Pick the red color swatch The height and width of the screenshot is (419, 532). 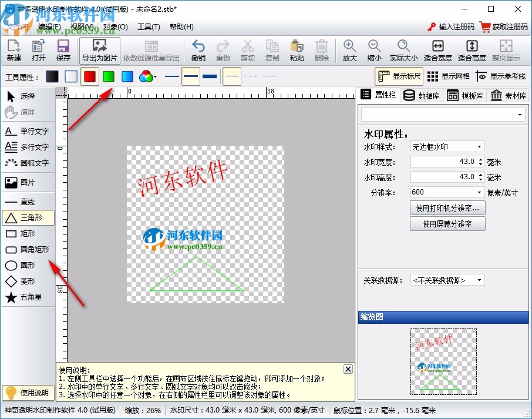pos(90,76)
